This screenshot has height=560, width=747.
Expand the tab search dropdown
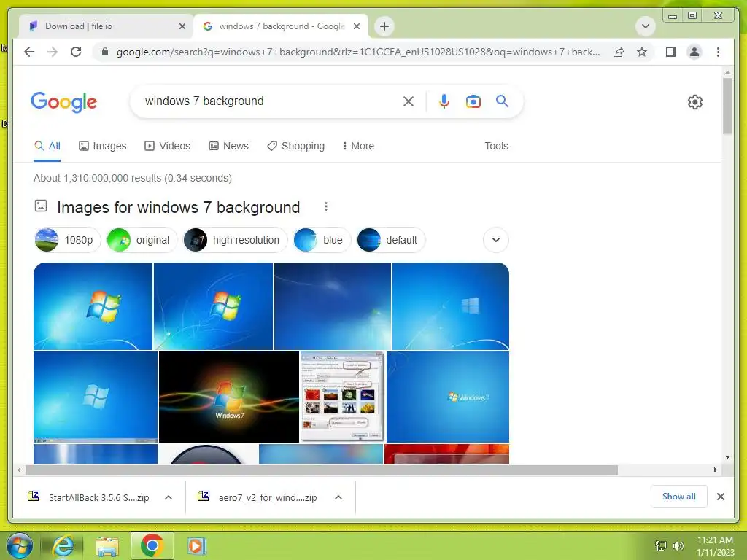point(646,26)
